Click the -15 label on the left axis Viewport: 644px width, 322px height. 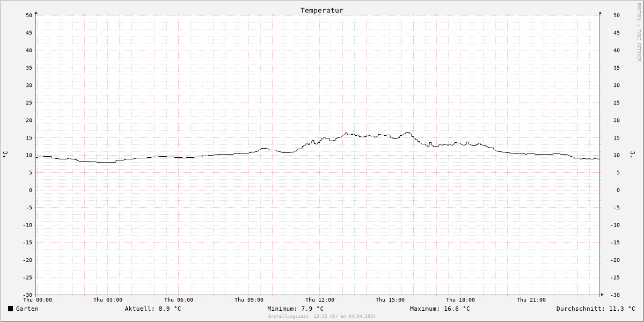point(27,242)
